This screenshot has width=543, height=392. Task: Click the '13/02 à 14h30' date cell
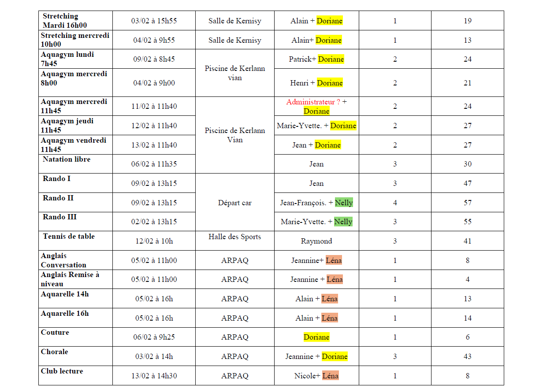[x=154, y=376]
